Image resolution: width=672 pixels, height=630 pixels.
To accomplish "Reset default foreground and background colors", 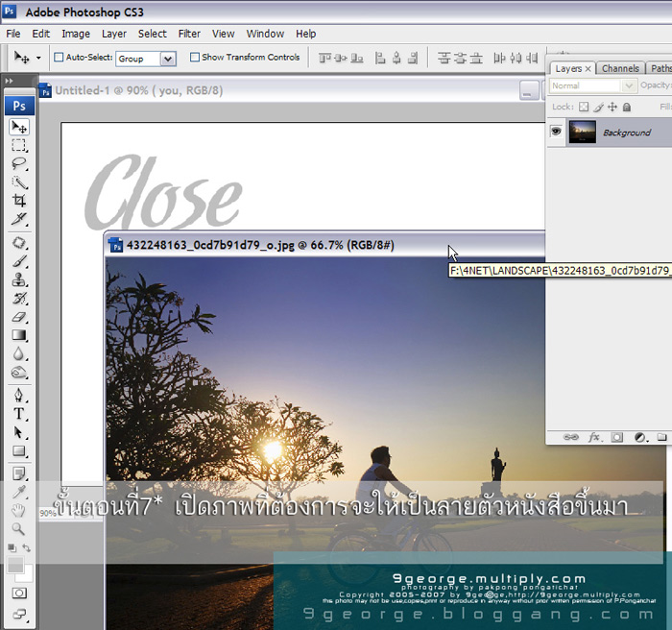I will [x=12, y=547].
